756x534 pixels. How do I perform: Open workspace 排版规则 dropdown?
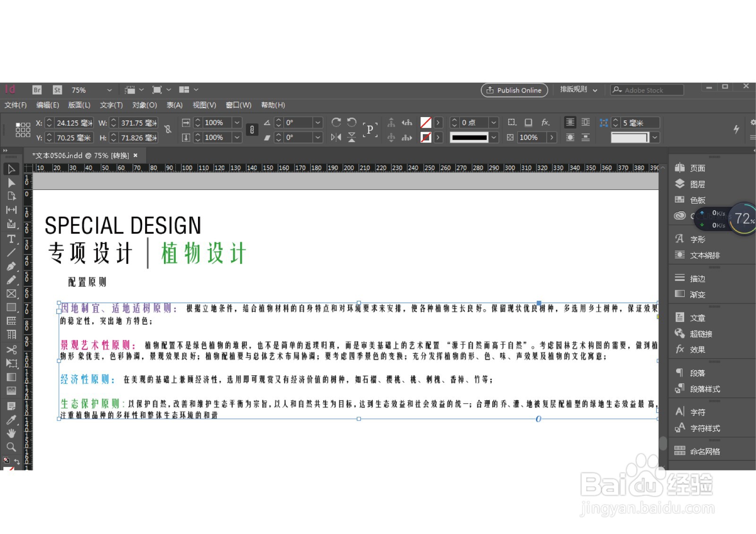(x=579, y=90)
